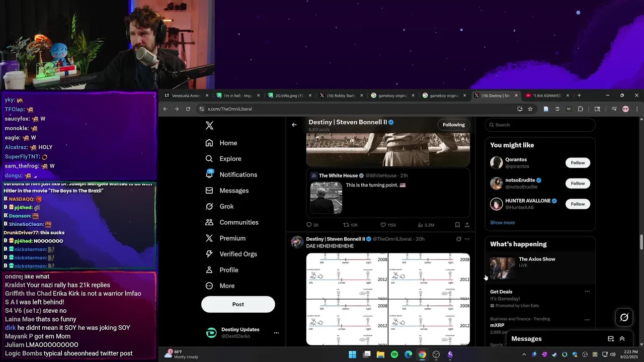This screenshot has width=644, height=362.
Task: Click the browser forward button
Action: 177,109
